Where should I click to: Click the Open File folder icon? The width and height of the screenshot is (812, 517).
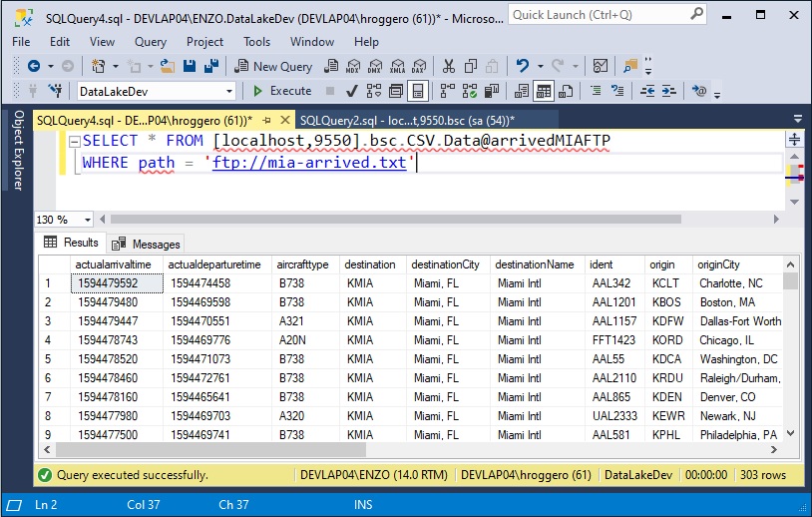pyautogui.click(x=168, y=66)
